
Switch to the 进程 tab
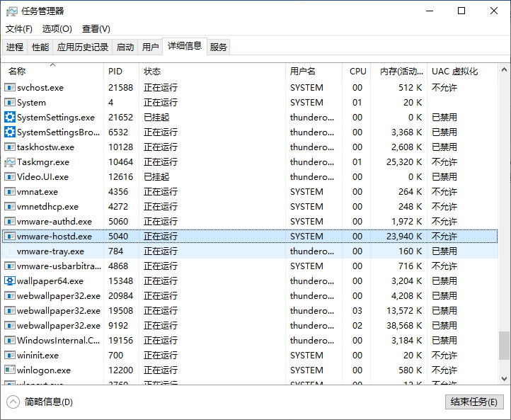[x=15, y=47]
